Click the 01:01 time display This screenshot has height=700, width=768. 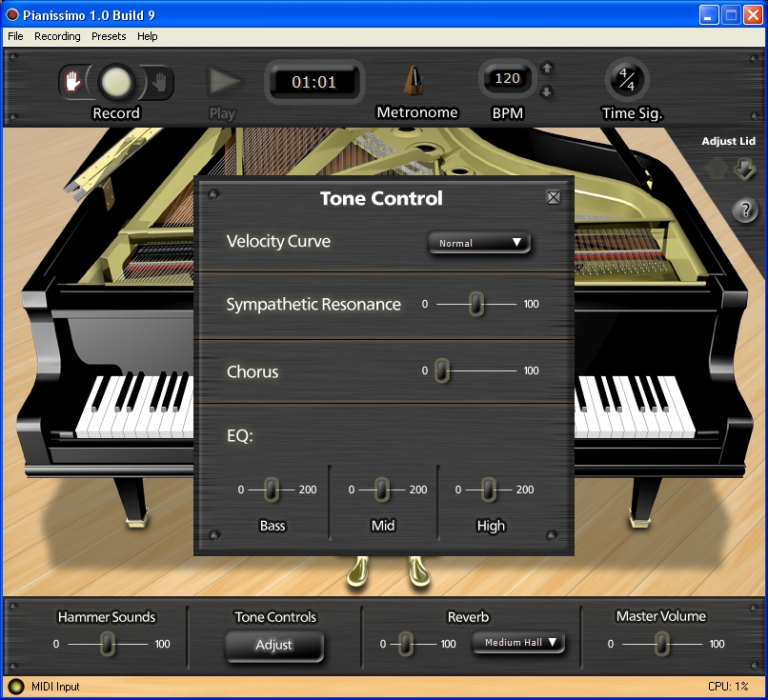point(313,82)
